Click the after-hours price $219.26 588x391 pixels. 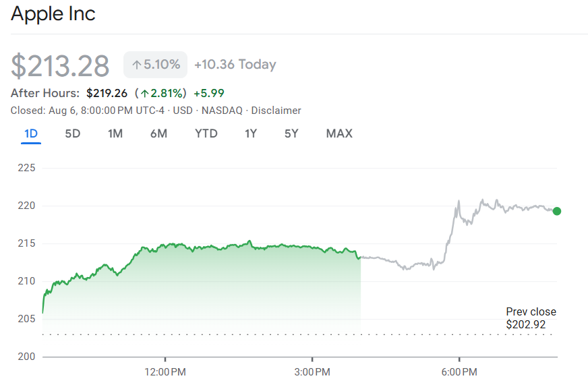pyautogui.click(x=107, y=93)
